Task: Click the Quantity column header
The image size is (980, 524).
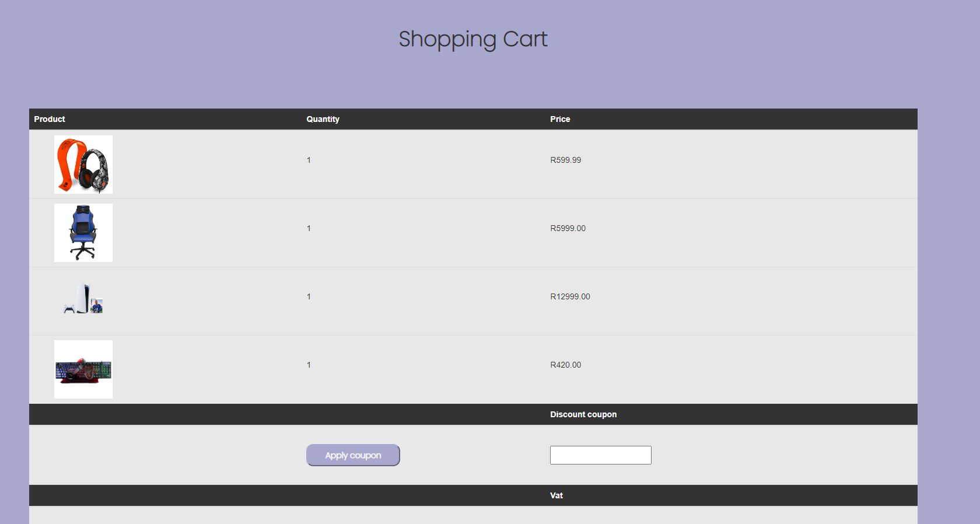Action: [323, 119]
